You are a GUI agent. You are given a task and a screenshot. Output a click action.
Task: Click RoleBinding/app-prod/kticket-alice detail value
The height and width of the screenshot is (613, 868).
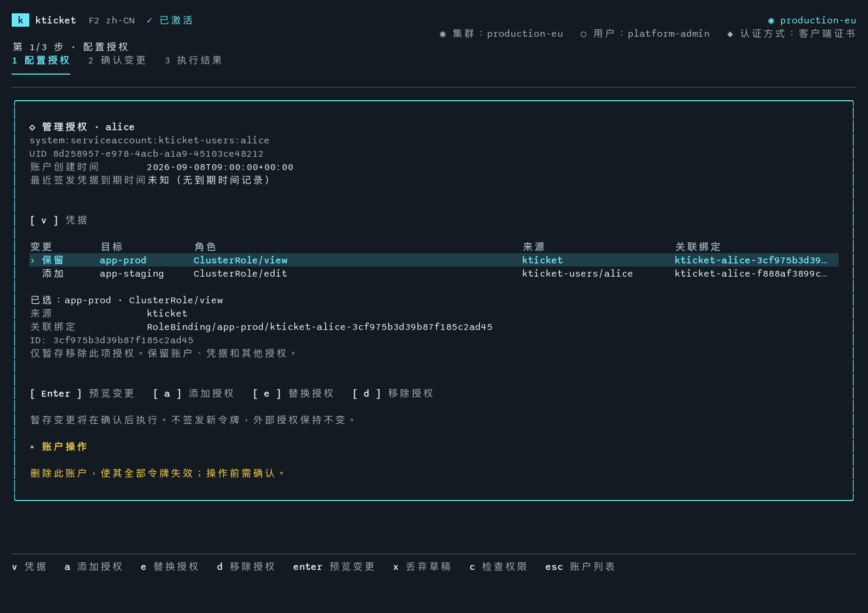[320, 327]
